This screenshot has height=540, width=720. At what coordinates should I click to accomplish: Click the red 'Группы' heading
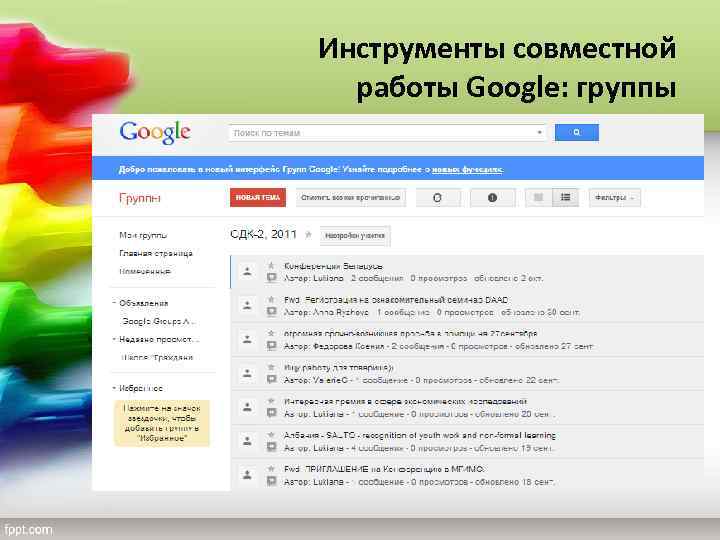click(x=140, y=198)
